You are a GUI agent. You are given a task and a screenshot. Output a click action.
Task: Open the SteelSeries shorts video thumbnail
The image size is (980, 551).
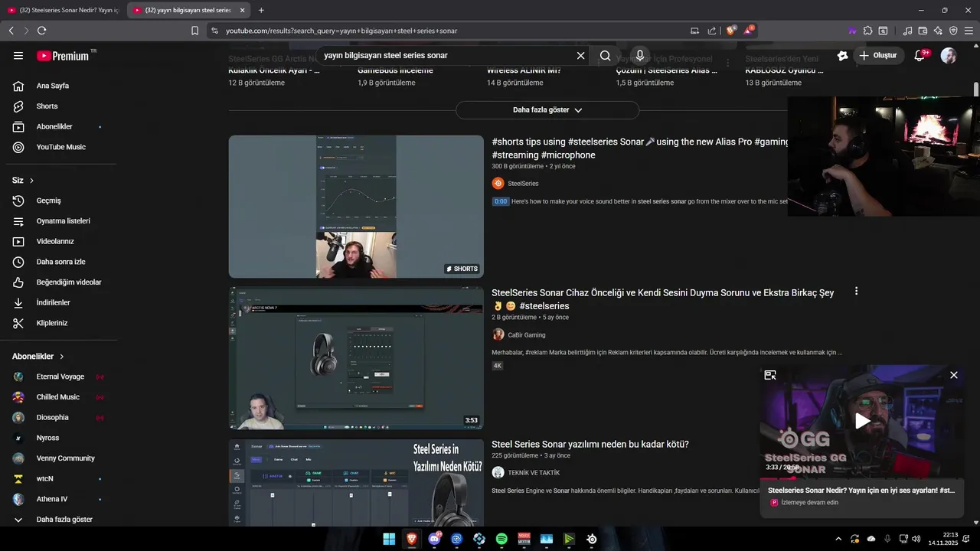pyautogui.click(x=356, y=207)
